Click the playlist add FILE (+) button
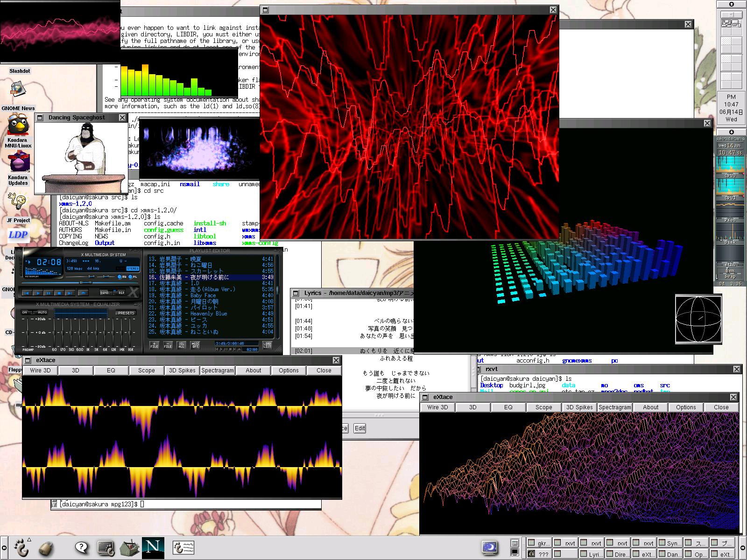The height and width of the screenshot is (560, 747). coord(154,345)
